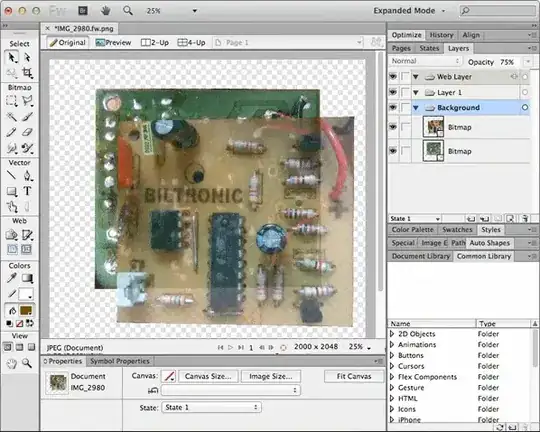Switch to the Preview tab
540x432 pixels.
[114, 43]
